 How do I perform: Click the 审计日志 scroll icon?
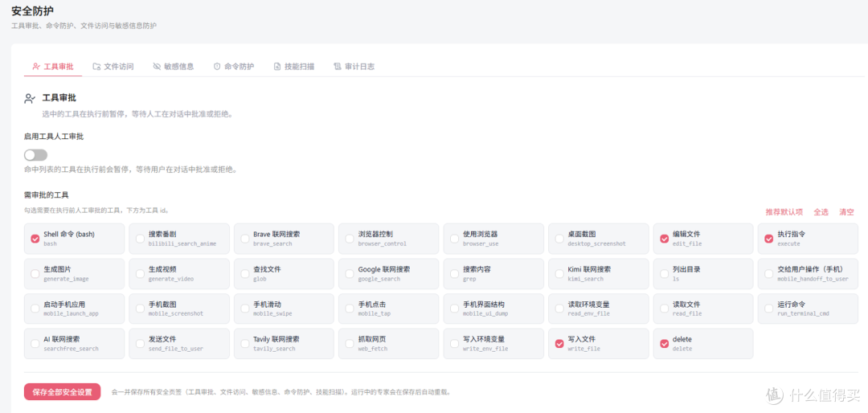(x=337, y=67)
